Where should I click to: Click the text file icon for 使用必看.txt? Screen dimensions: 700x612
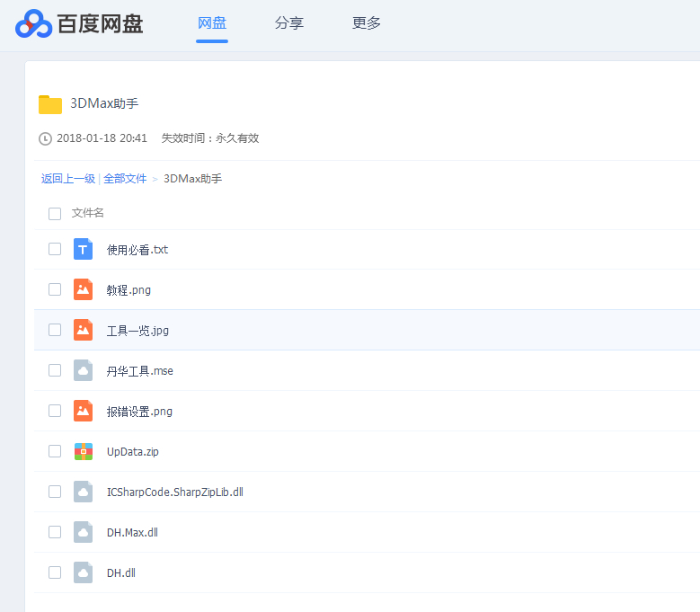pyautogui.click(x=83, y=249)
